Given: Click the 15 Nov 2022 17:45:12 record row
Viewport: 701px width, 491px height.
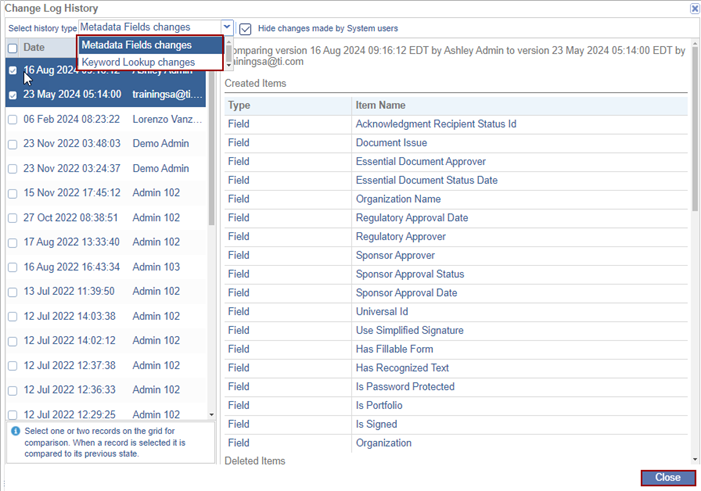Looking at the screenshot, I should pos(100,193).
